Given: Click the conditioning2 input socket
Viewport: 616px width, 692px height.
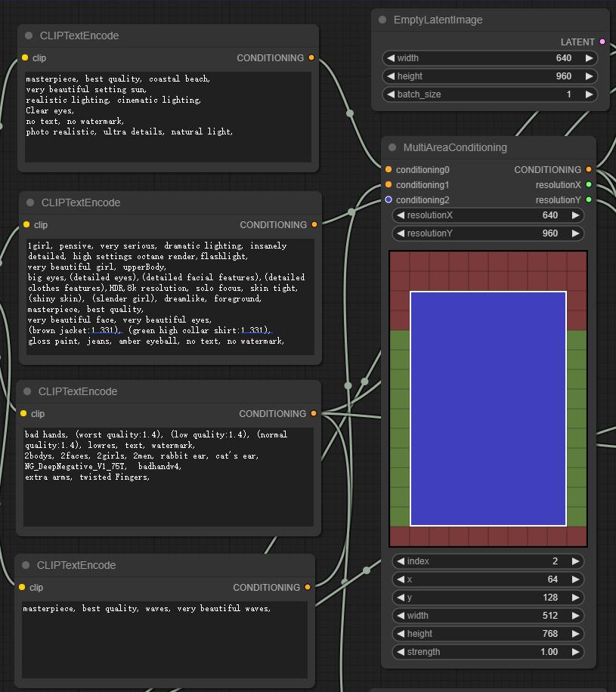Looking at the screenshot, I should [x=388, y=199].
